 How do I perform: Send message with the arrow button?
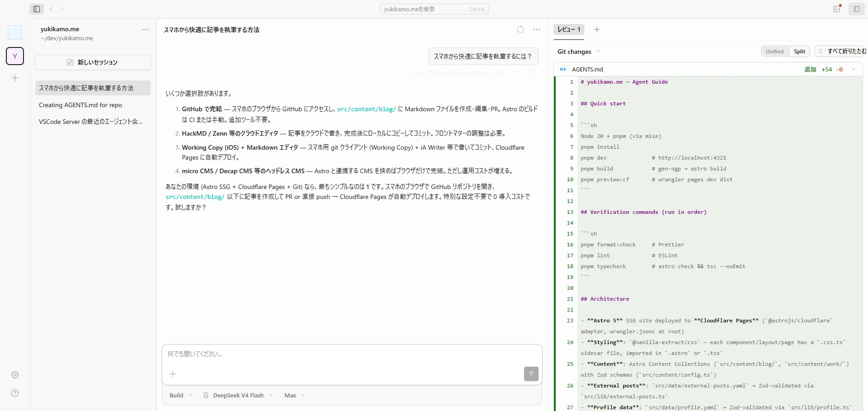point(531,374)
